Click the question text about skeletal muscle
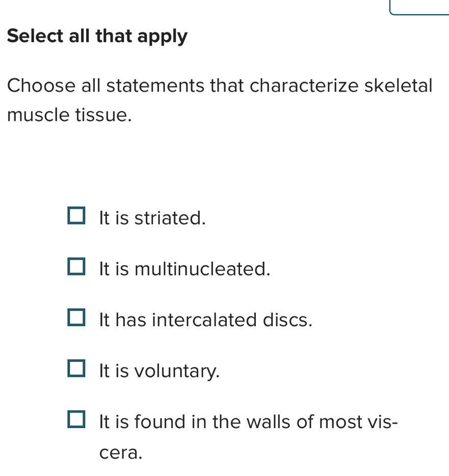 pos(219,100)
